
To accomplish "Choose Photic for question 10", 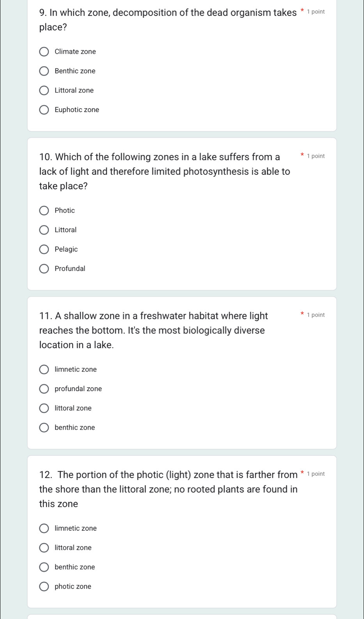I will coord(44,211).
